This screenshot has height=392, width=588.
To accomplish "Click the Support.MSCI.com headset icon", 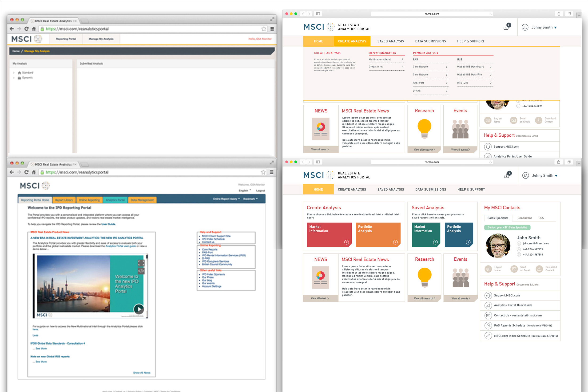I will click(488, 296).
